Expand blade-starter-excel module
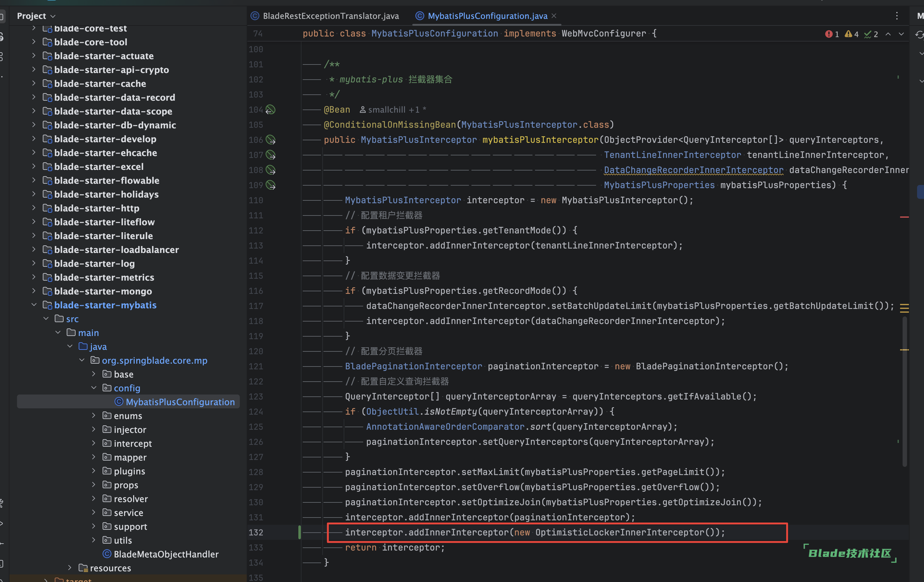924x582 pixels. [34, 166]
